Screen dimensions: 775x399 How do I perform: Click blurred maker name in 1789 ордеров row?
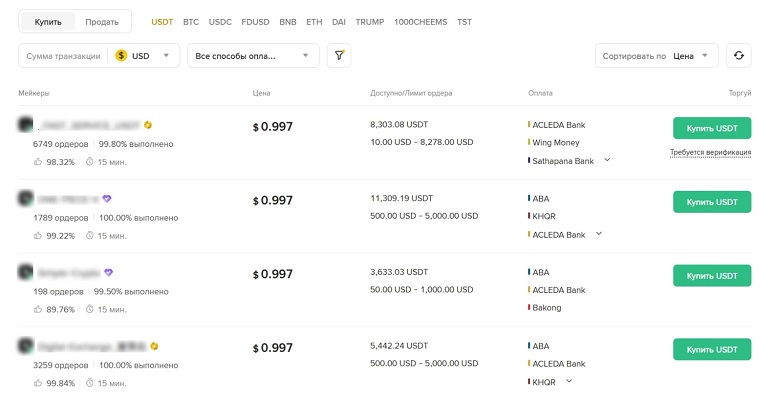[69, 199]
